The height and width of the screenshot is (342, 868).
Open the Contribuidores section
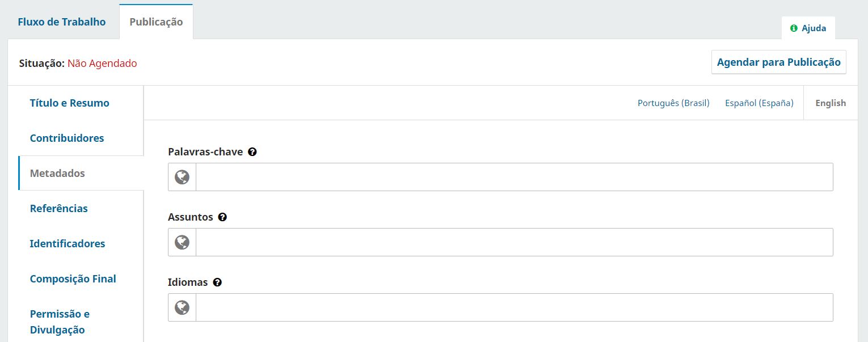click(x=67, y=138)
